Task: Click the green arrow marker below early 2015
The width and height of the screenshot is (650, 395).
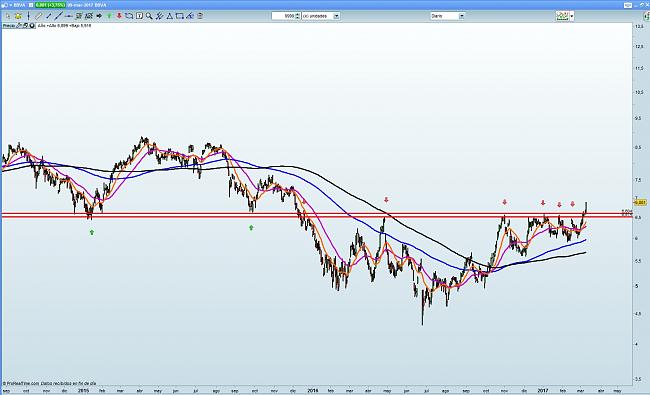Action: [x=92, y=232]
